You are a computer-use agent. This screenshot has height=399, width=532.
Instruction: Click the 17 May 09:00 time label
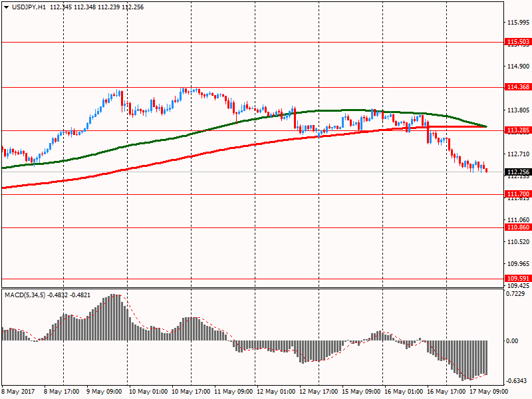tap(489, 392)
